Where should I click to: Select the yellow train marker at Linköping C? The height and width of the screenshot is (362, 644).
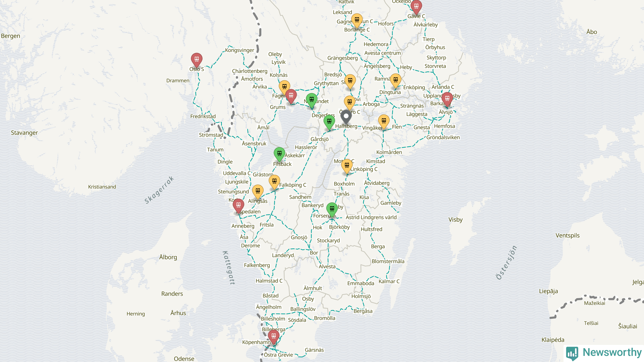(x=347, y=165)
